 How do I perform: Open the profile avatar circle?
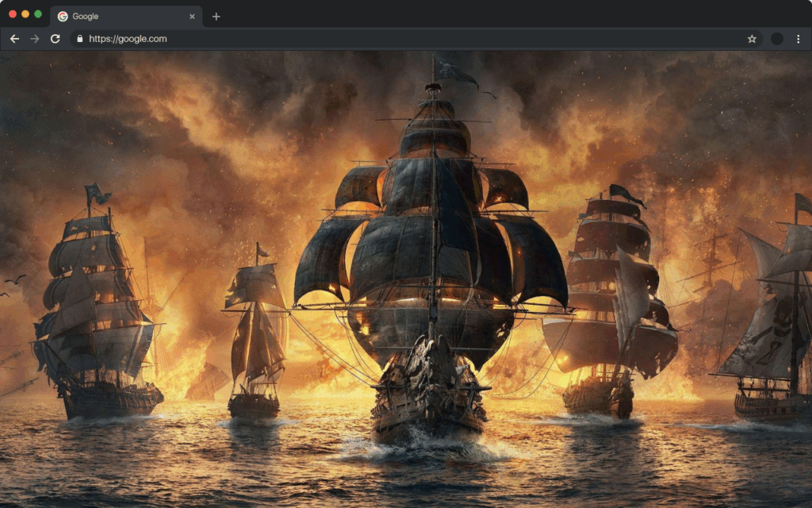click(776, 39)
